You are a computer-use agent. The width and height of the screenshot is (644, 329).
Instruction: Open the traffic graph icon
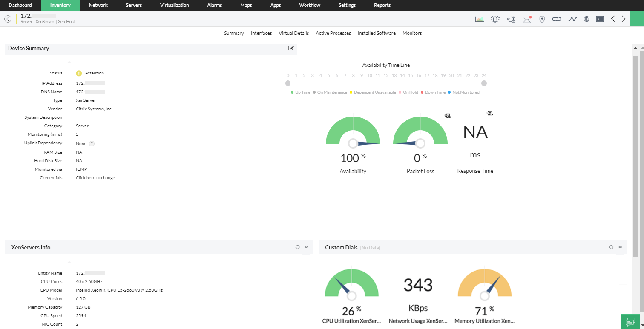tap(572, 19)
